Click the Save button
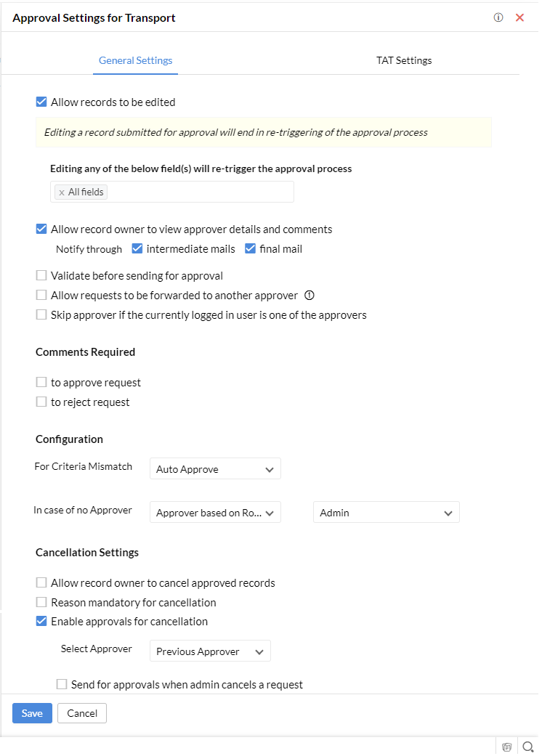 click(x=32, y=713)
